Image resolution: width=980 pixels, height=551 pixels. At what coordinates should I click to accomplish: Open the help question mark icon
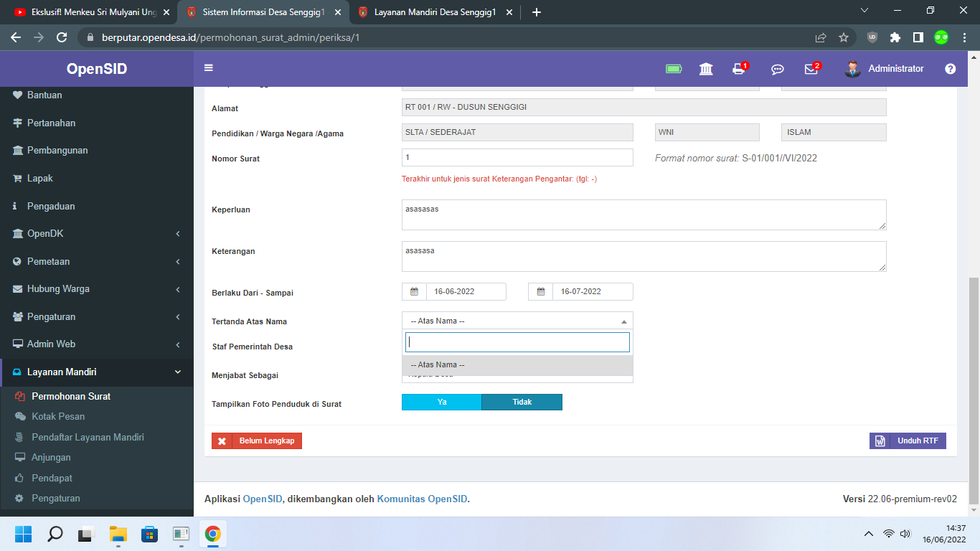coord(950,68)
